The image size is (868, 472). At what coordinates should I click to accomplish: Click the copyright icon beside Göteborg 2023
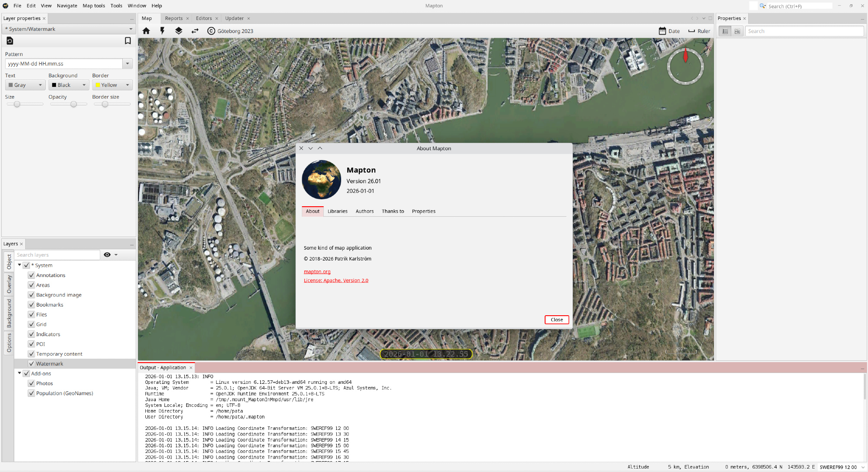(x=211, y=31)
